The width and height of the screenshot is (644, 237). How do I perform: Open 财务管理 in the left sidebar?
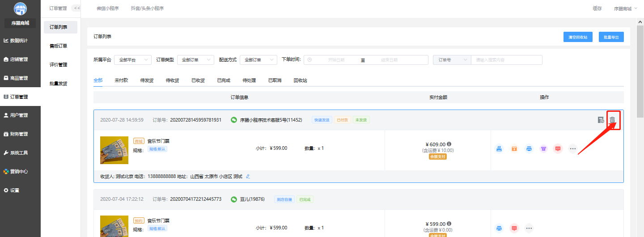20,134
